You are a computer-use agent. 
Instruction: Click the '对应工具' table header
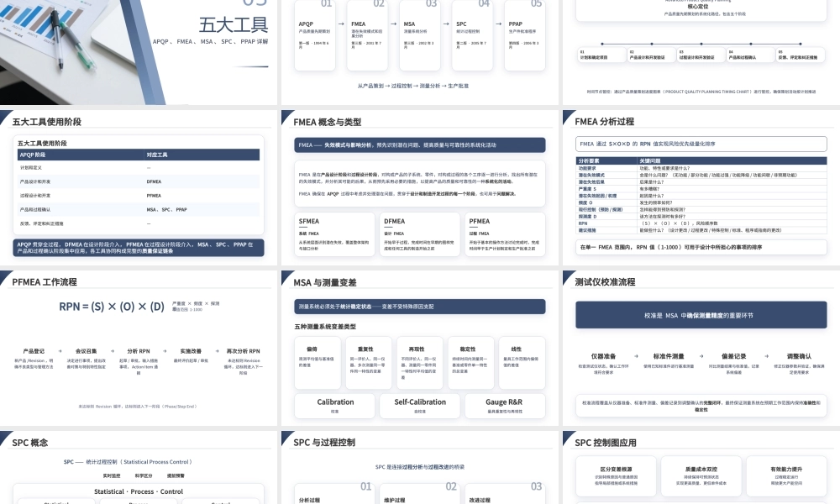202,155
